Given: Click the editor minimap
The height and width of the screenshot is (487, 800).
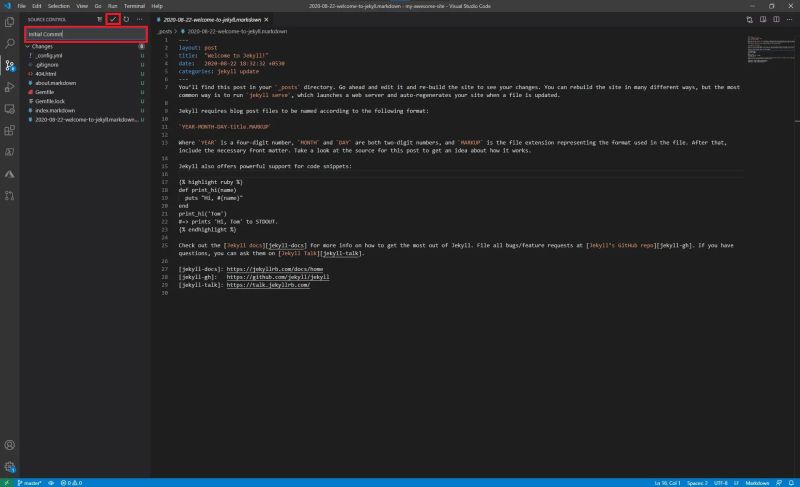Looking at the screenshot, I should (x=771, y=49).
